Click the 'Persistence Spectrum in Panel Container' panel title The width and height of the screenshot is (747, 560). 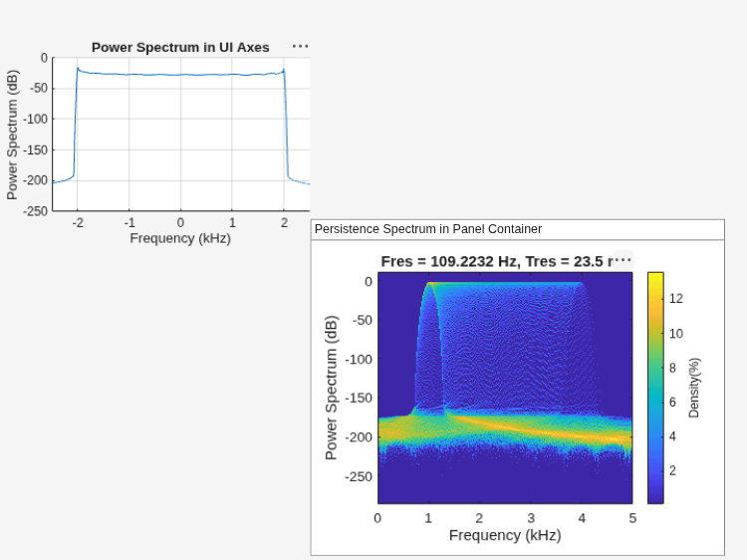pos(428,229)
